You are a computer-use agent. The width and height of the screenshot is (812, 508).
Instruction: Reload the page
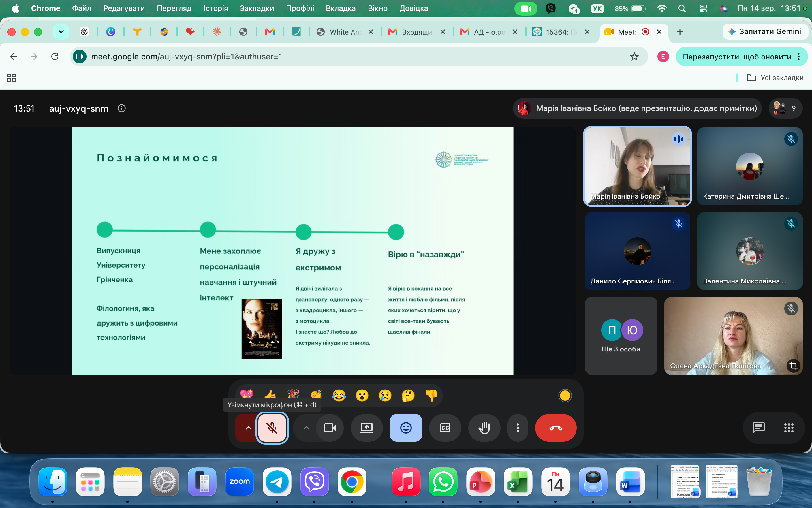click(x=55, y=57)
